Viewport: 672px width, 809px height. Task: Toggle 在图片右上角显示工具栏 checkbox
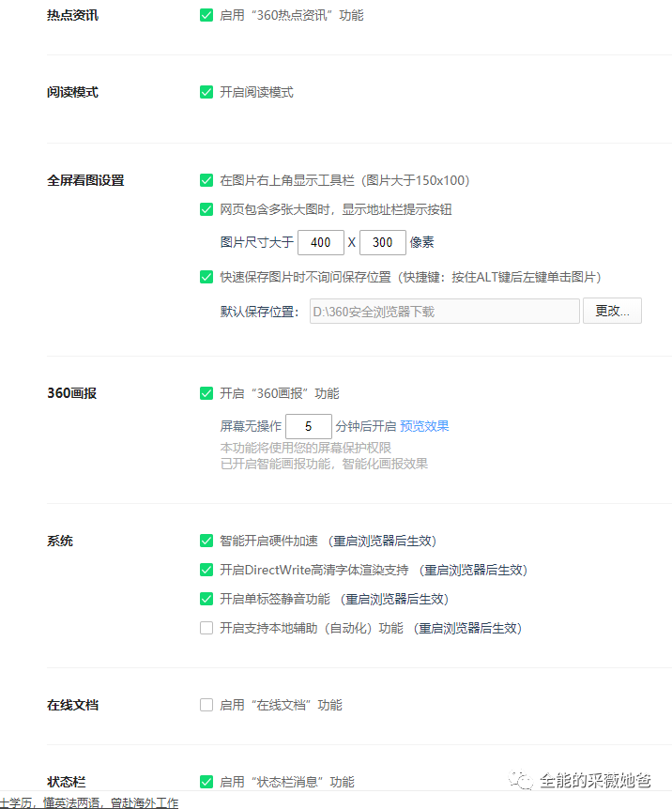206,180
